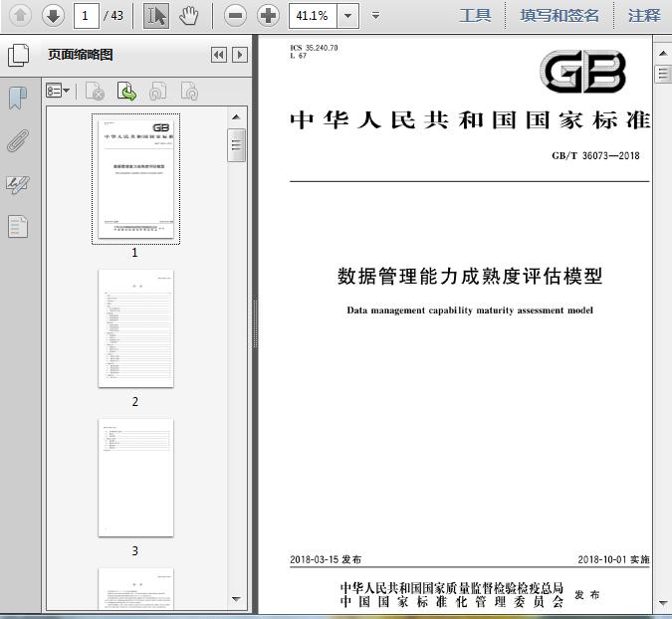The height and width of the screenshot is (619, 672).
Task: Select page 2 thumbnail
Action: point(135,328)
